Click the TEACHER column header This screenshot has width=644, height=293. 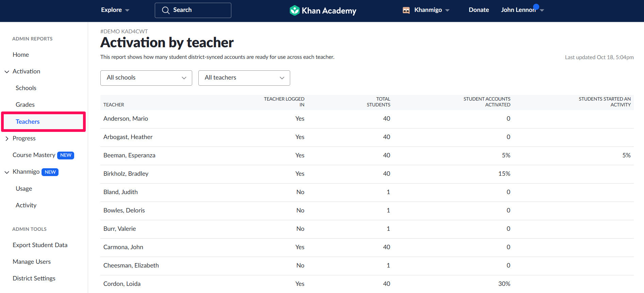[x=114, y=105]
